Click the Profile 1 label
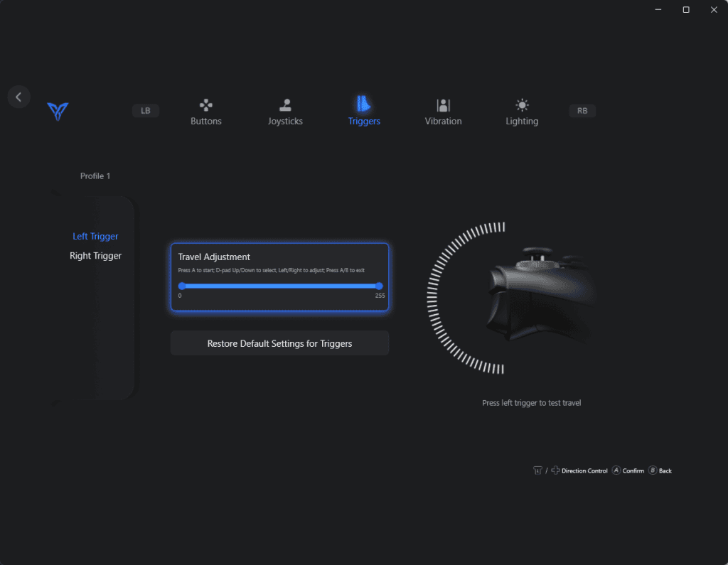728x565 pixels. coord(95,176)
